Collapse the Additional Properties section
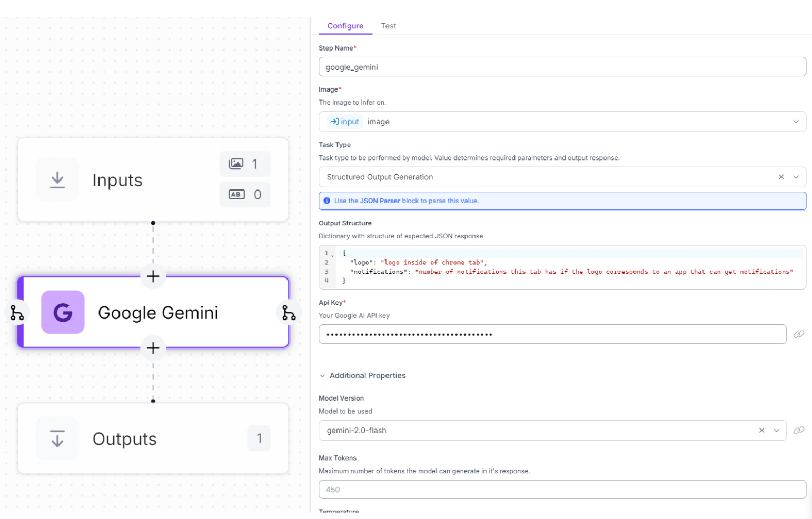 point(322,376)
